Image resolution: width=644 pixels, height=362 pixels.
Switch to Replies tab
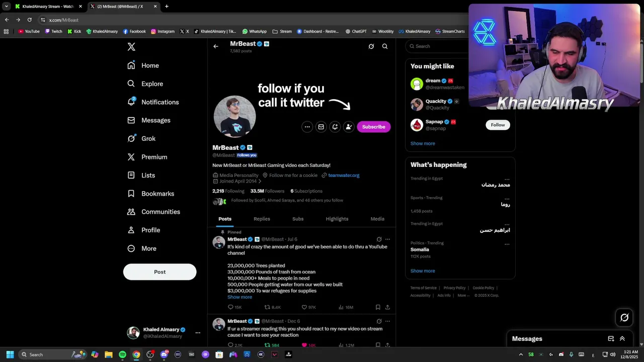262,219
